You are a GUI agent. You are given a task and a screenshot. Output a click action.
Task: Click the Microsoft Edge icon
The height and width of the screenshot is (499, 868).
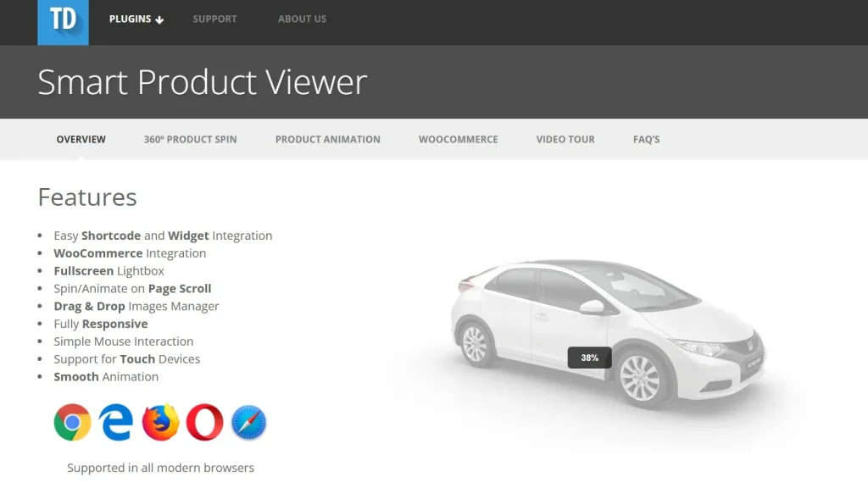(x=116, y=422)
